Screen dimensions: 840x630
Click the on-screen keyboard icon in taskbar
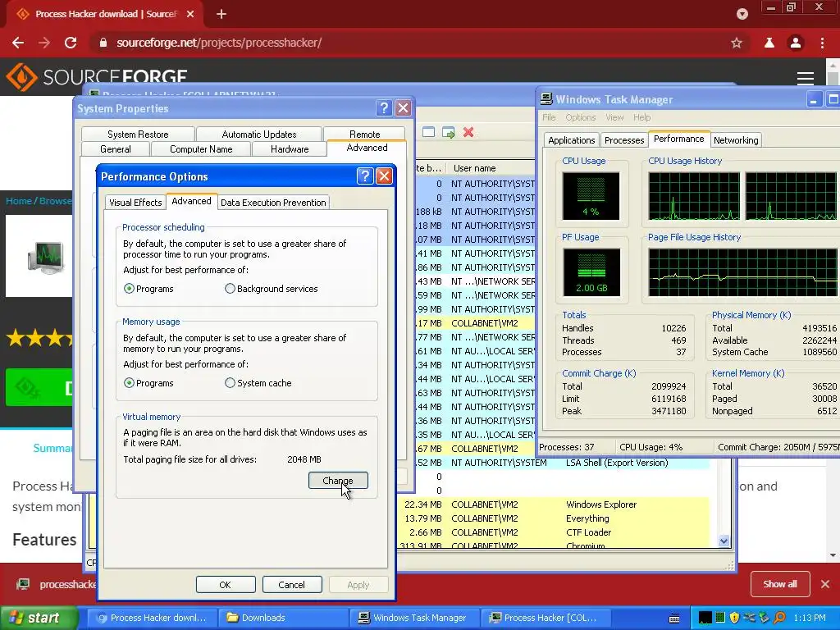[674, 619]
